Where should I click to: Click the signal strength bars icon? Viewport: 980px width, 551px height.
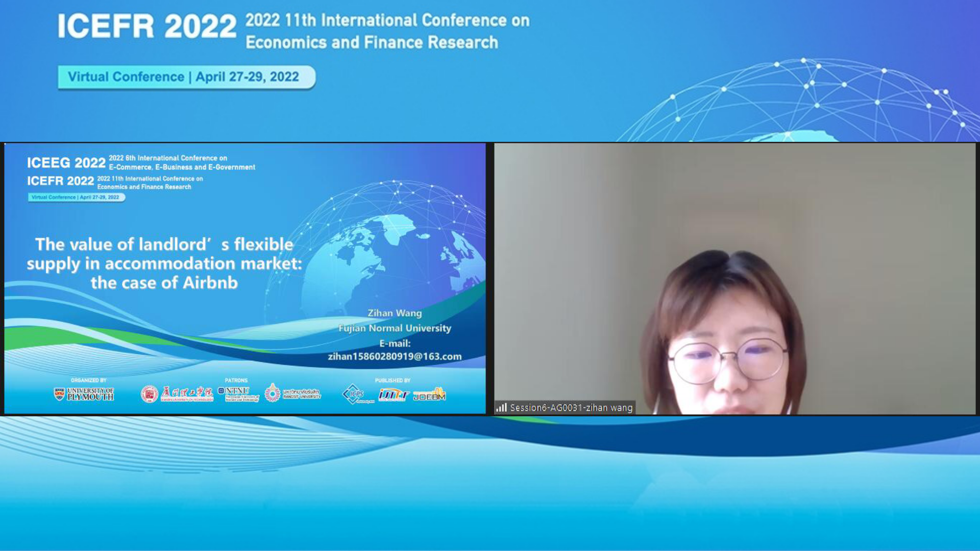coord(501,407)
